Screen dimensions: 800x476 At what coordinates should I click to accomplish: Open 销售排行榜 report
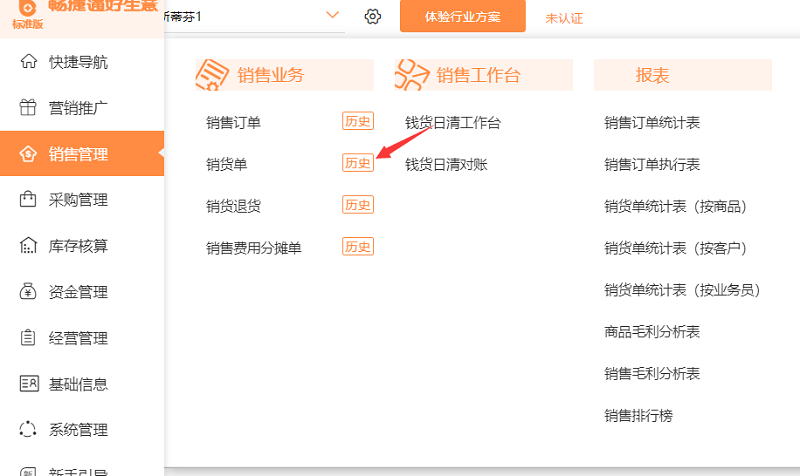638,415
